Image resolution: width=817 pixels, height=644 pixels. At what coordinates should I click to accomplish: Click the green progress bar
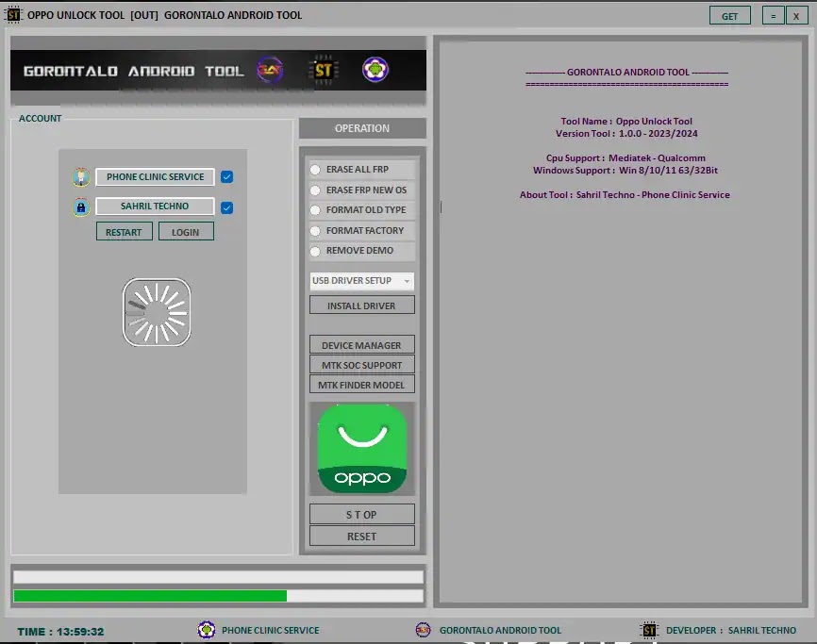tap(218, 596)
